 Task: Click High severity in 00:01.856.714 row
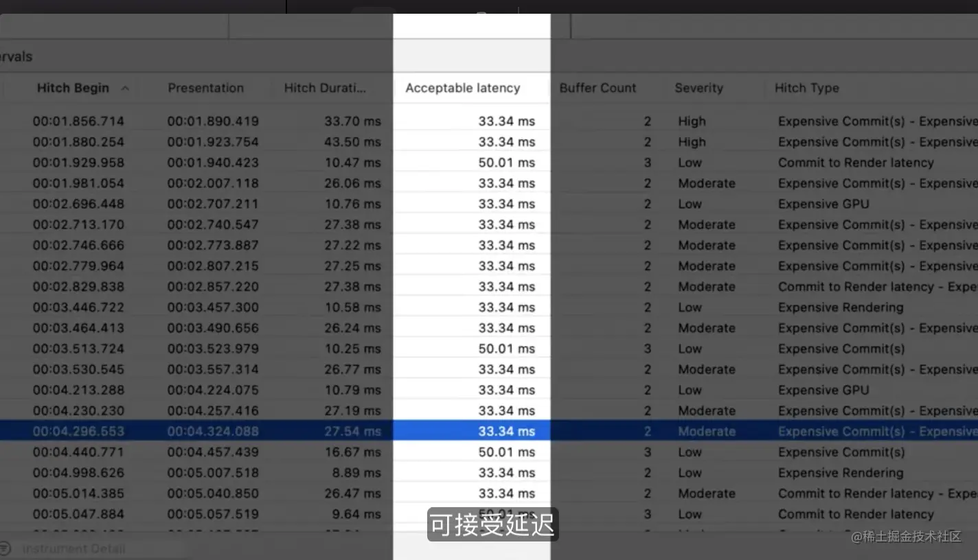(x=692, y=121)
